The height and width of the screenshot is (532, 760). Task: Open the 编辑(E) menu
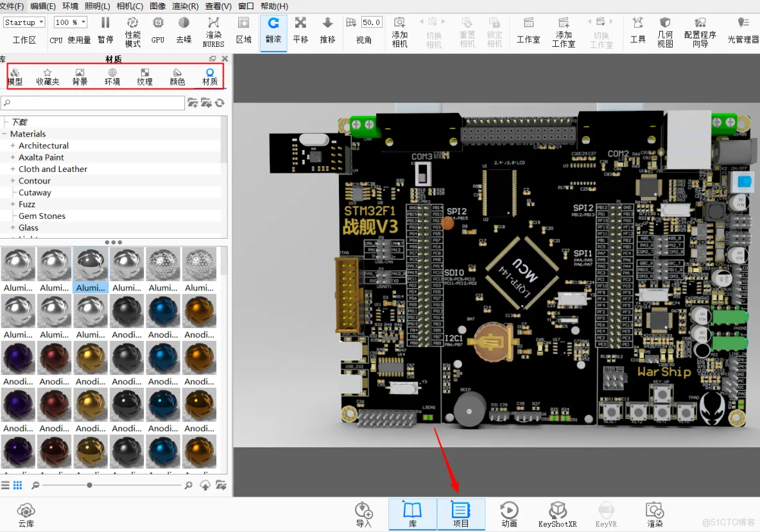click(42, 6)
